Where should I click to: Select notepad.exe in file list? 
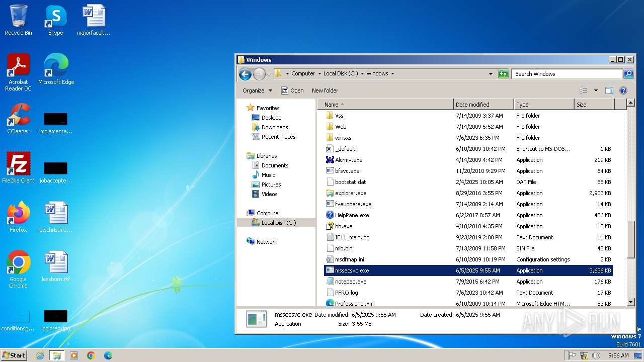(x=351, y=282)
